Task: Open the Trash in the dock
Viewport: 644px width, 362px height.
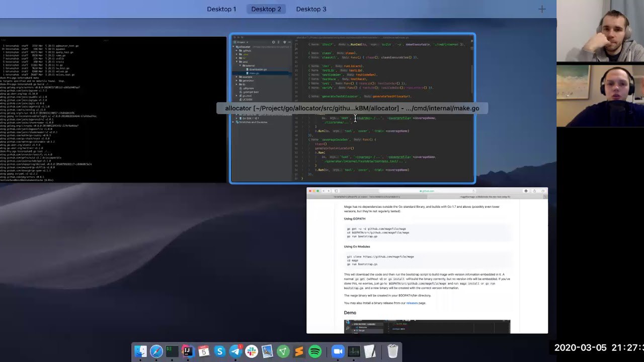Action: tap(393, 351)
